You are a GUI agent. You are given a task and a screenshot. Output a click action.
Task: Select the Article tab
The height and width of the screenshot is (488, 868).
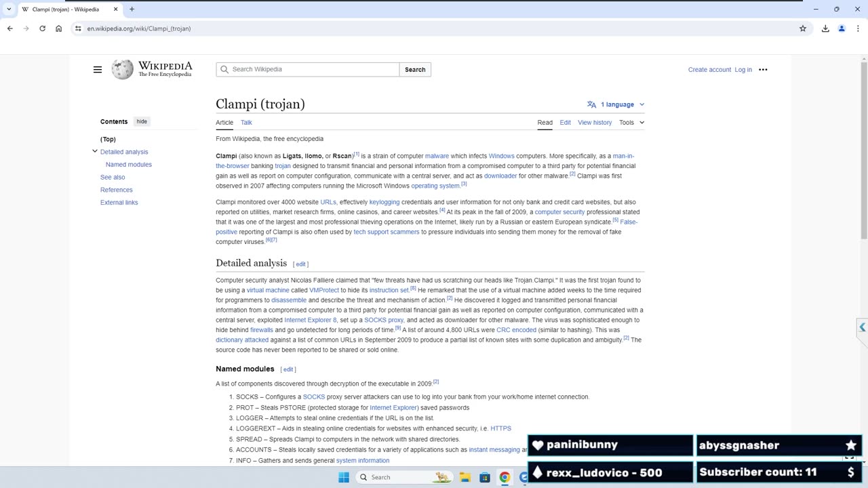[x=224, y=123]
